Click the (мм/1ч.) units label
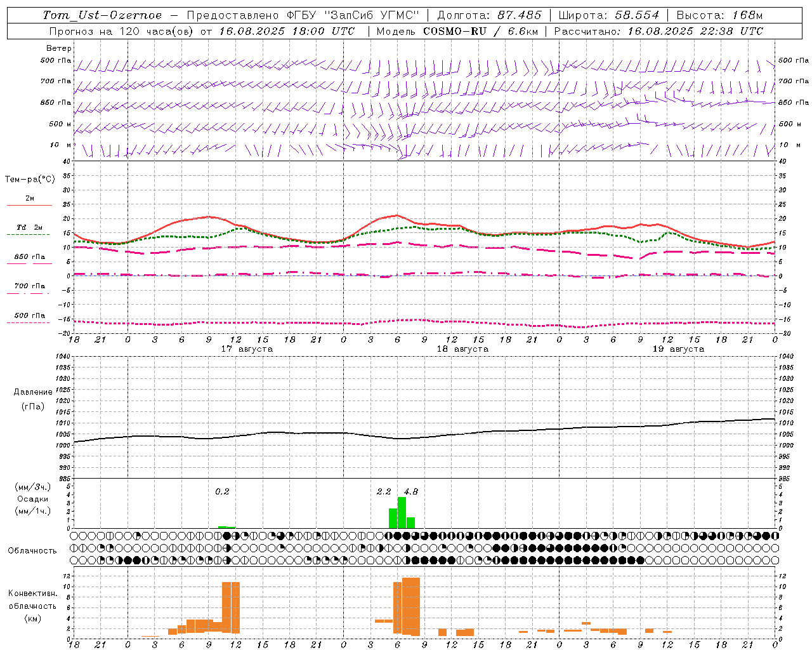The height and width of the screenshot is (650, 812). pyautogui.click(x=33, y=511)
